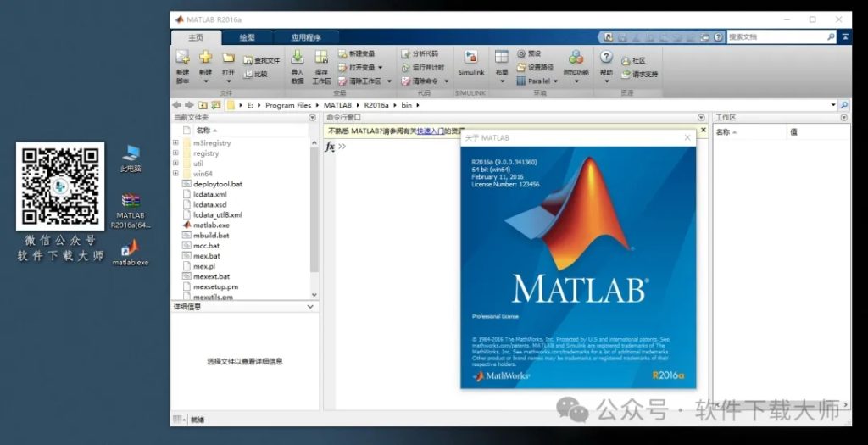Image resolution: width=868 pixels, height=445 pixels.
Task: Switch to the Home (主页) tab
Action: [x=196, y=37]
